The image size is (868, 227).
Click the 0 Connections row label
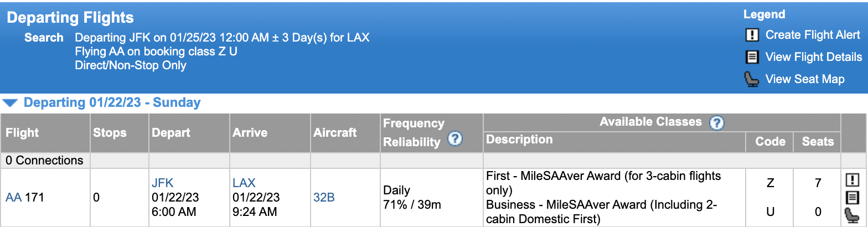45,161
